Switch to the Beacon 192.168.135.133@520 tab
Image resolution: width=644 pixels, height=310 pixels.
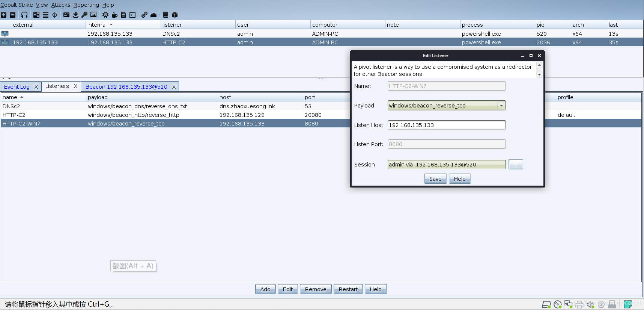[x=126, y=87]
